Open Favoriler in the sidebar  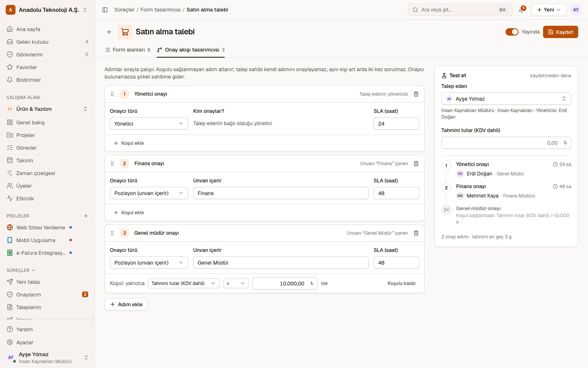coord(47,67)
